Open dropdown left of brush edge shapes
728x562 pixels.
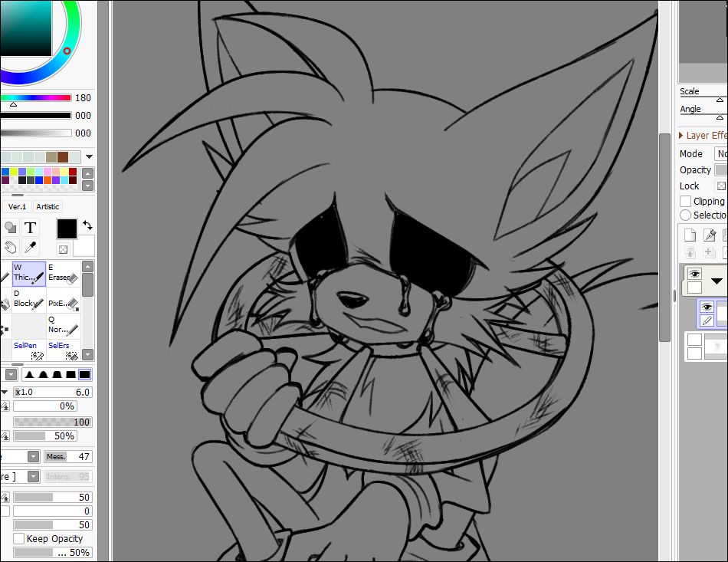tap(11, 374)
